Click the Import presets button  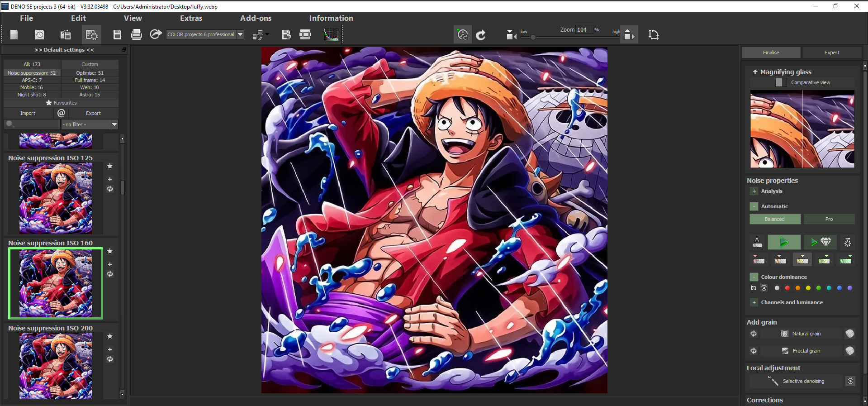pyautogui.click(x=28, y=113)
